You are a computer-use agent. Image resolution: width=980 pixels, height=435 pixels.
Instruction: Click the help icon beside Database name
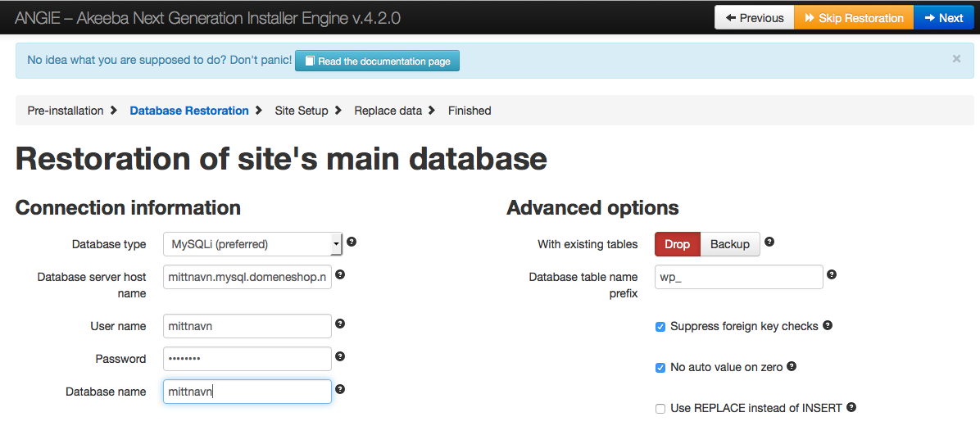point(340,389)
